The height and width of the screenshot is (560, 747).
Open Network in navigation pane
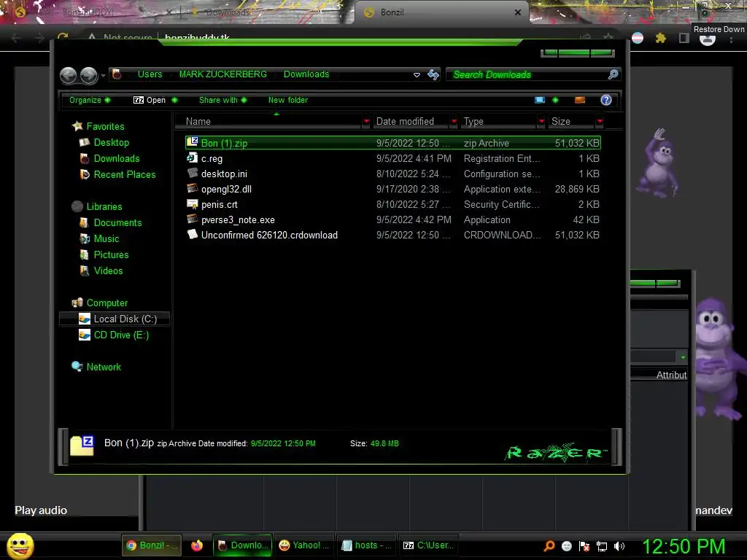point(104,367)
